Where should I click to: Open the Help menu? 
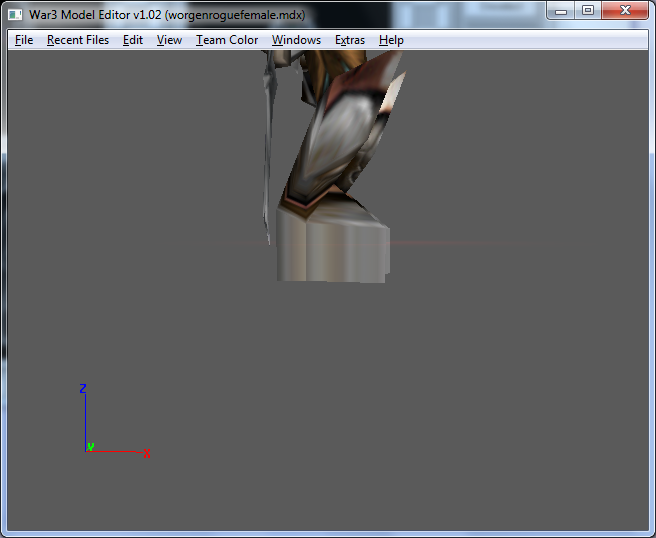coord(391,40)
